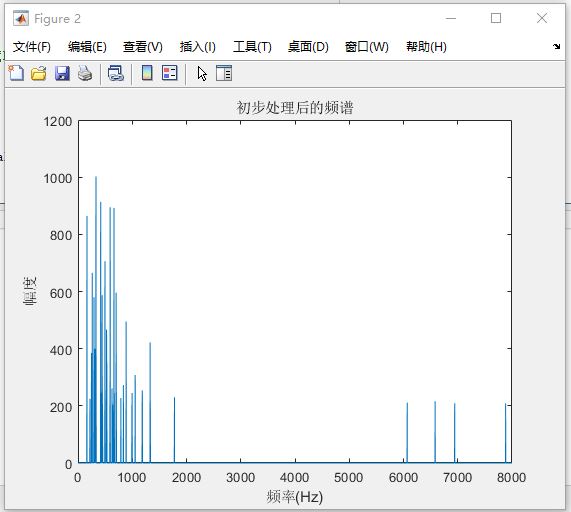Select the Edit Plot arrow tool
Screen dimensions: 571x512
(202, 73)
